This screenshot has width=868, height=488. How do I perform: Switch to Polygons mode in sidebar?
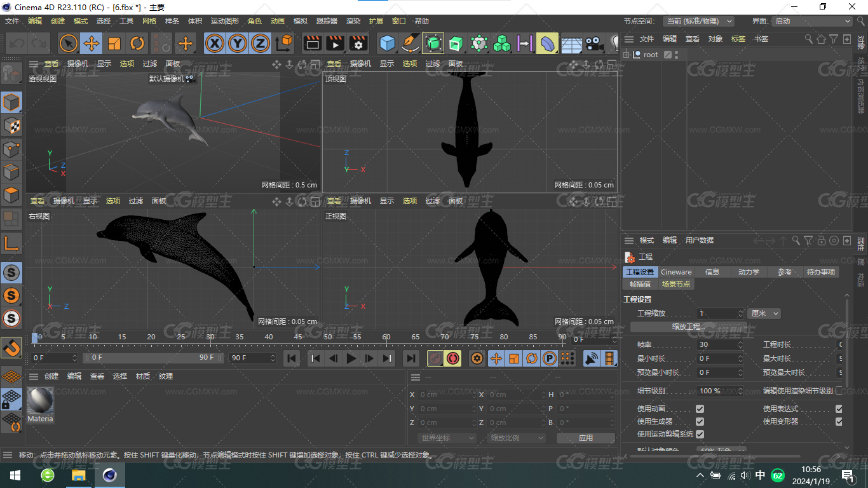pos(11,196)
